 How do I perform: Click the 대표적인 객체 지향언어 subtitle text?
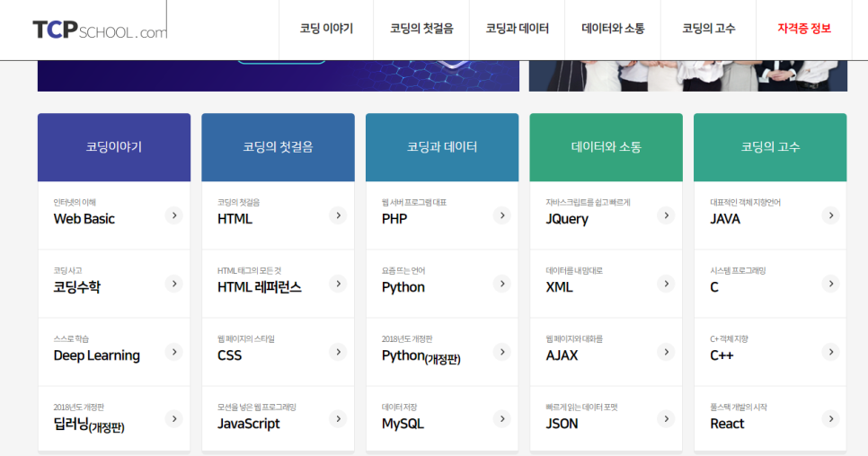point(745,202)
